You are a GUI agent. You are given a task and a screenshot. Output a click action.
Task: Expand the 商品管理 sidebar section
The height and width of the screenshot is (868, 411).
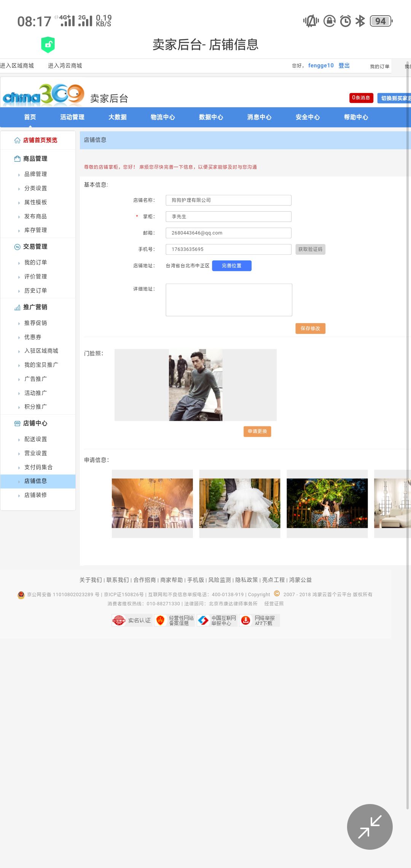point(35,159)
